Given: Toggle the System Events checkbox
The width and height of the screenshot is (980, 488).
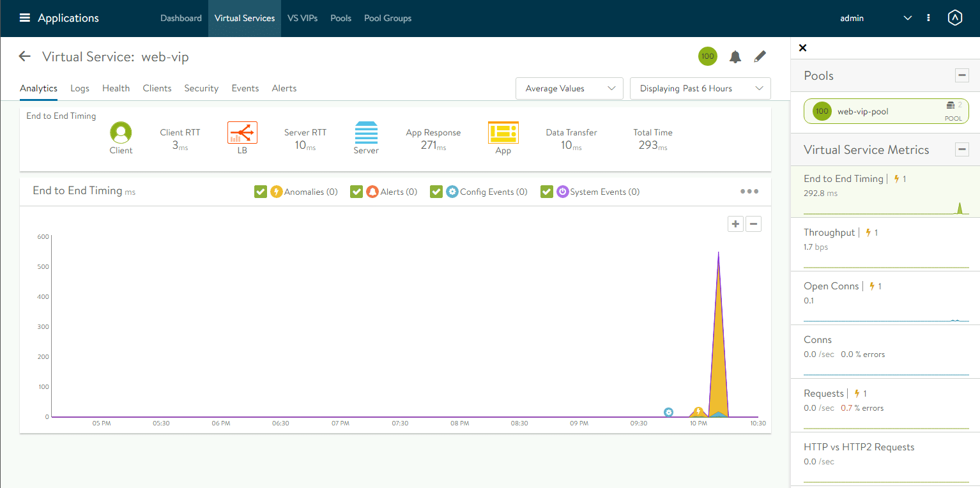Looking at the screenshot, I should point(547,191).
